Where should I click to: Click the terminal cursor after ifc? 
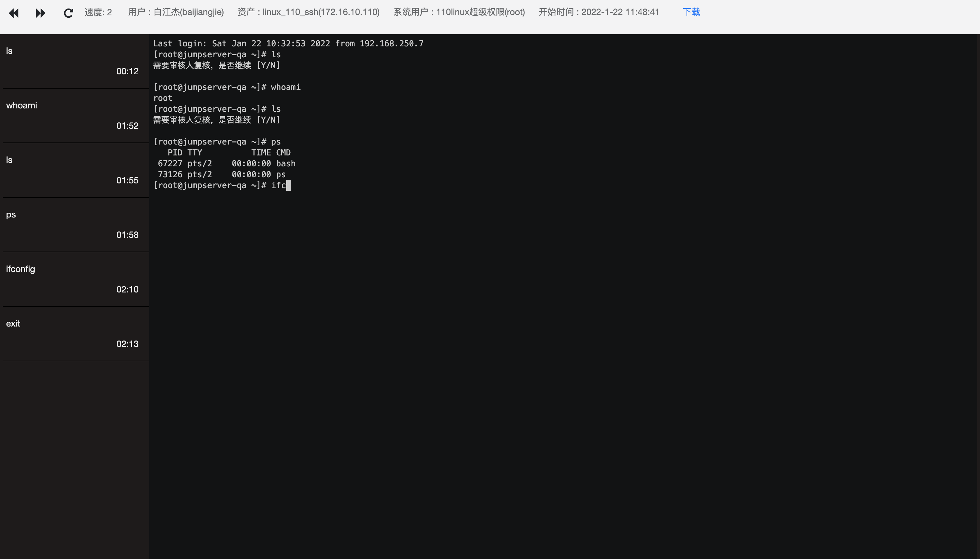tap(289, 185)
